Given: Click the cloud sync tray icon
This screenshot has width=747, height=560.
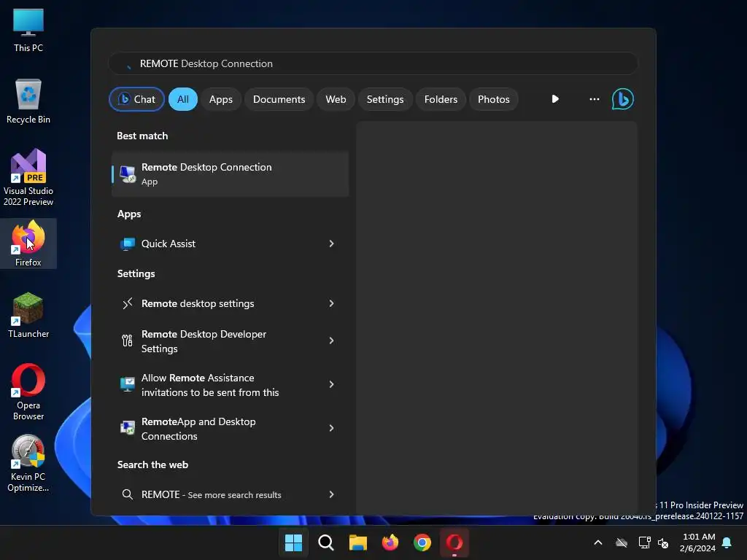Looking at the screenshot, I should (x=622, y=542).
